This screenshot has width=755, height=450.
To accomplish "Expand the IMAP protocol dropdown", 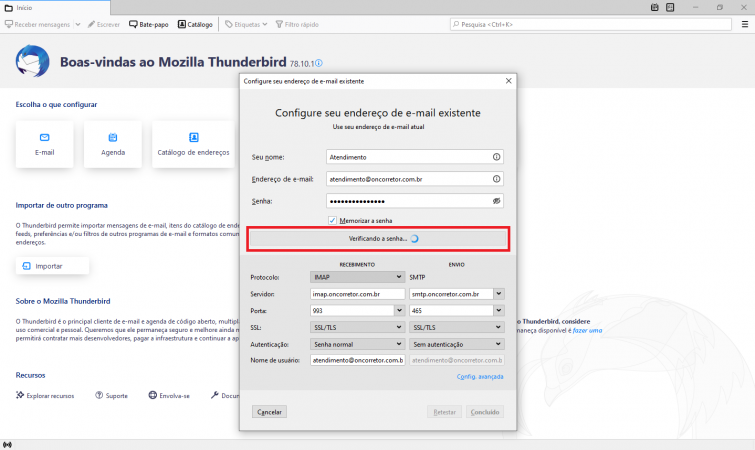I will (357, 277).
